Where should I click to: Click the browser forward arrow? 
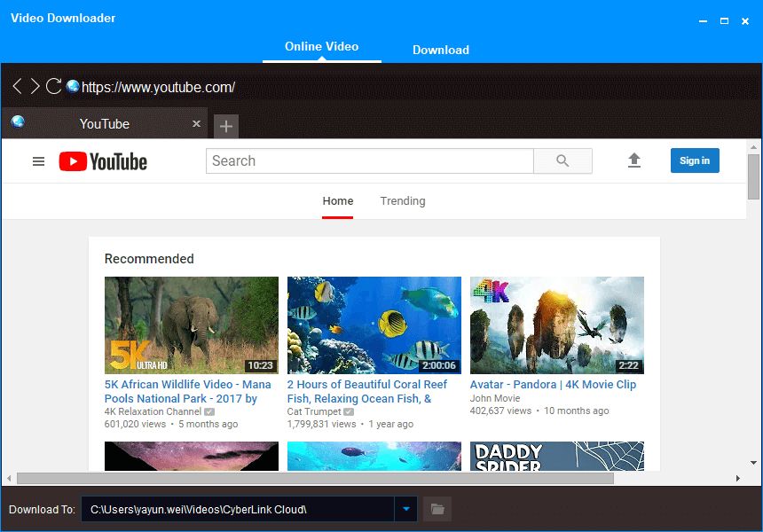35,86
